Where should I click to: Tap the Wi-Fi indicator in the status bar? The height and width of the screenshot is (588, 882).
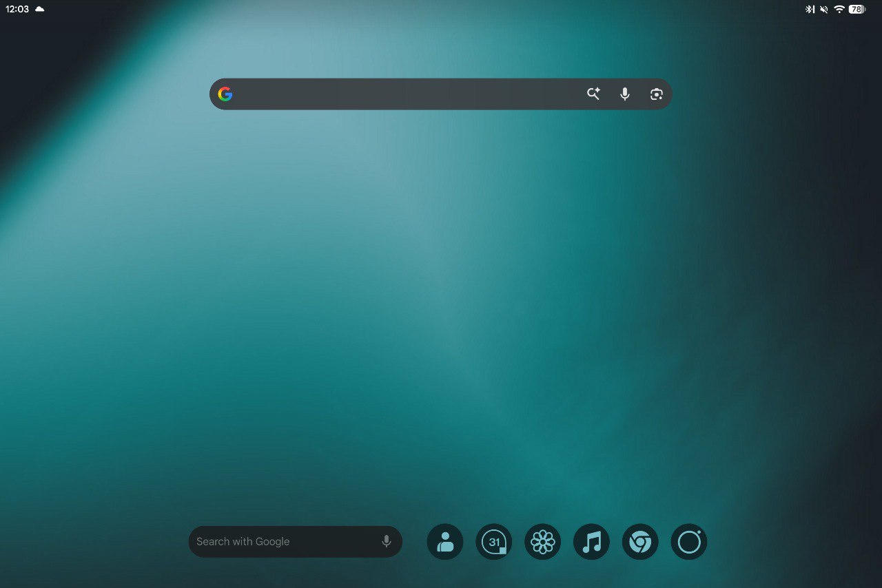[839, 9]
